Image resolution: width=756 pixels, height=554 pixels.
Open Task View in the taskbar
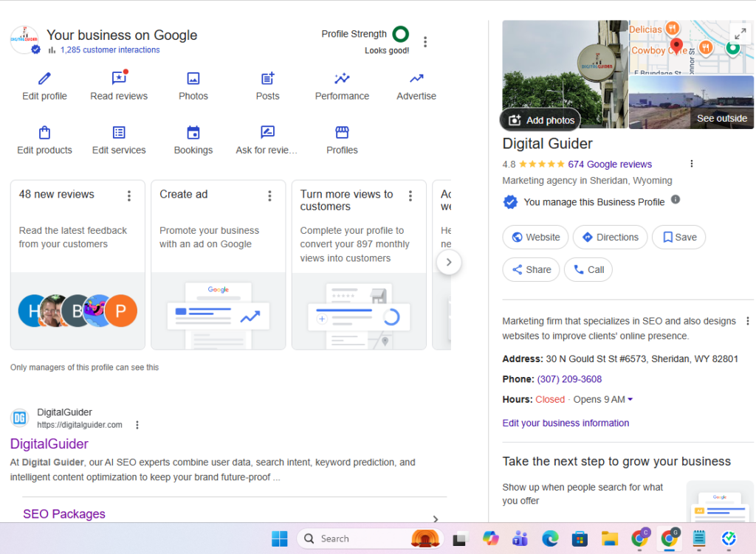pyautogui.click(x=459, y=539)
